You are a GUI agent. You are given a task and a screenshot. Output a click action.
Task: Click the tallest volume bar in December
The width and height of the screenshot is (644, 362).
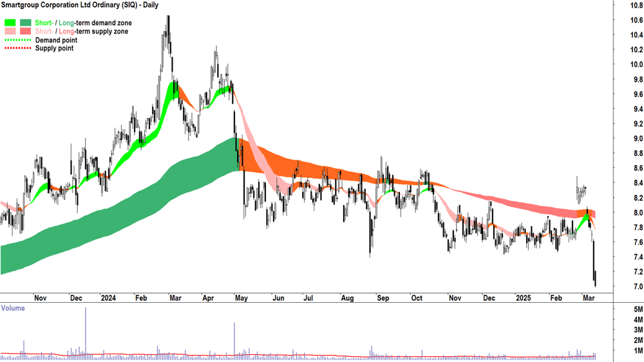[x=86, y=333]
